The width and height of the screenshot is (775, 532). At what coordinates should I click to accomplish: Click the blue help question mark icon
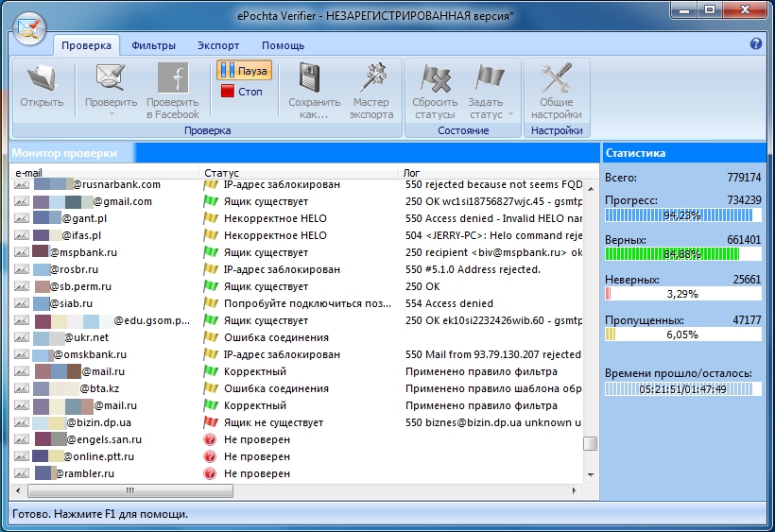coord(756,44)
